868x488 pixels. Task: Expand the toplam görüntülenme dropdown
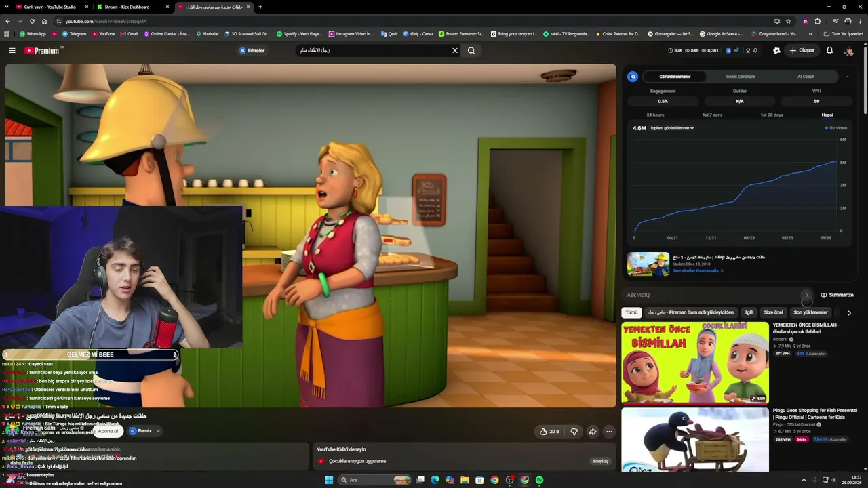tap(672, 128)
